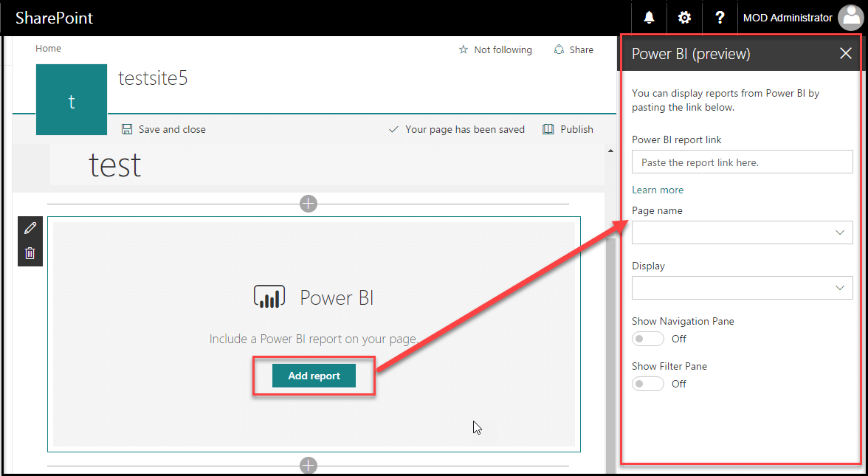Click the MOD Administrator profile avatar
This screenshot has width=868, height=476.
(x=850, y=18)
